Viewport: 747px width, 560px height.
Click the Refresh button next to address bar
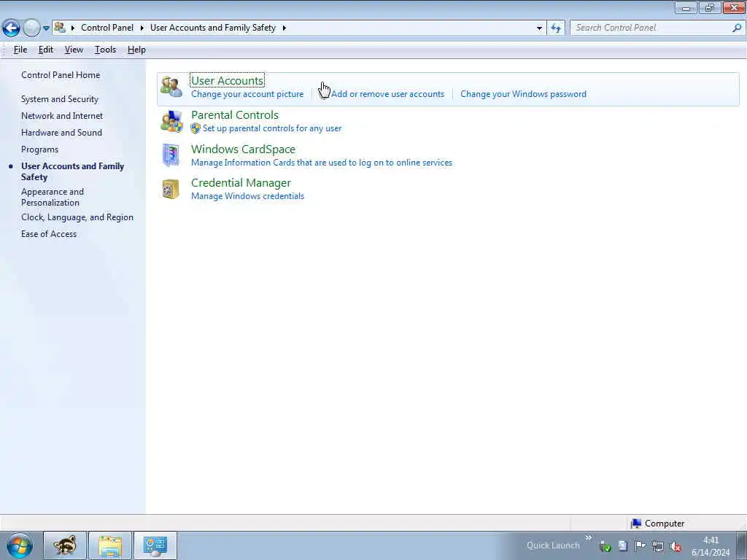click(x=556, y=28)
